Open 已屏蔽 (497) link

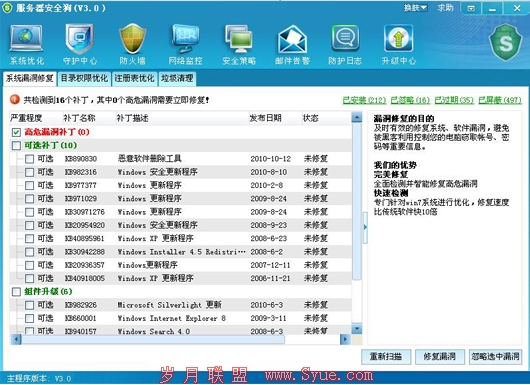pyautogui.click(x=500, y=100)
